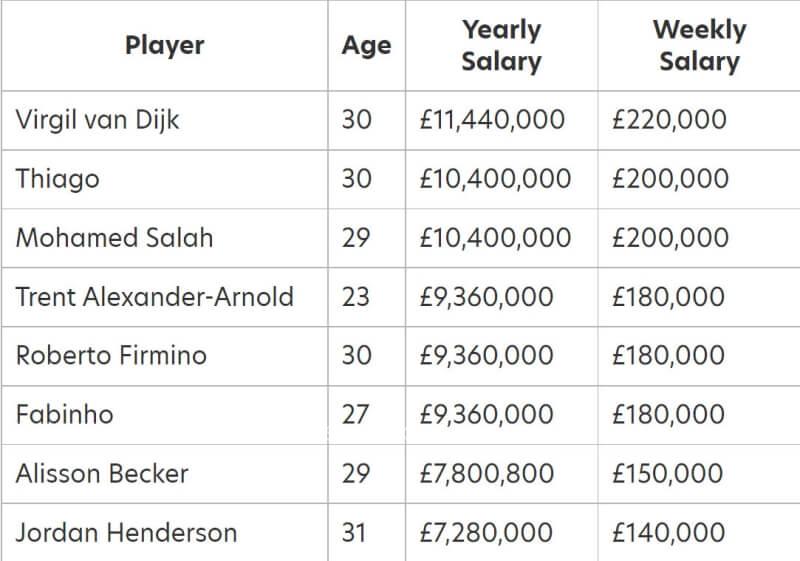
Task: Select the Yearly Salary column header
Action: tap(501, 46)
